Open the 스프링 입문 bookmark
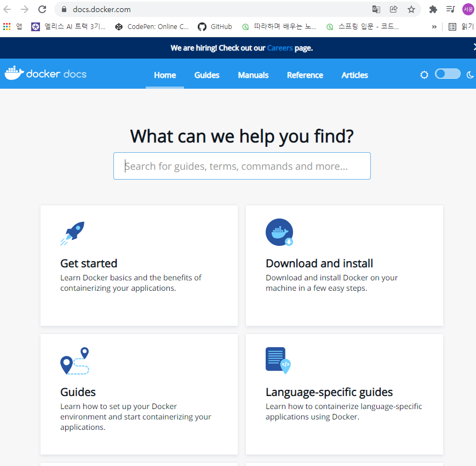Viewport: 476px width, 466px height. click(x=363, y=27)
